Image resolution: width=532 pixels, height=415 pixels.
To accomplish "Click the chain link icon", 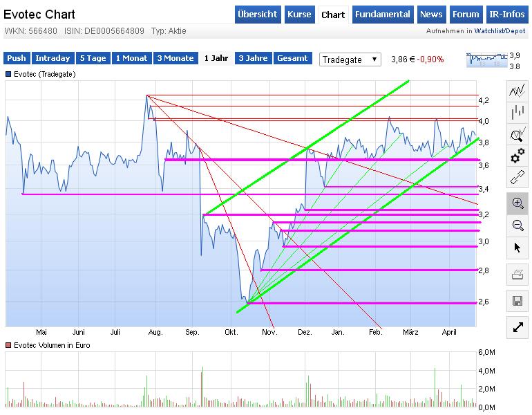I will point(517,178).
